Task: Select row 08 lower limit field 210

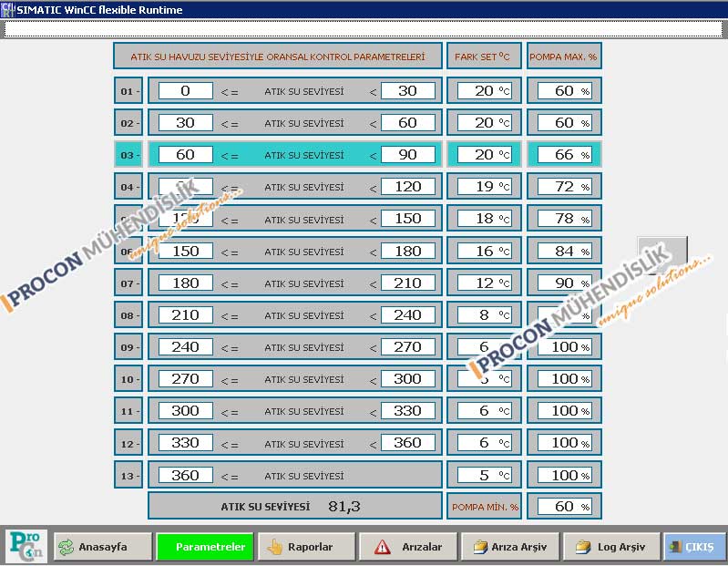Action: [185, 314]
